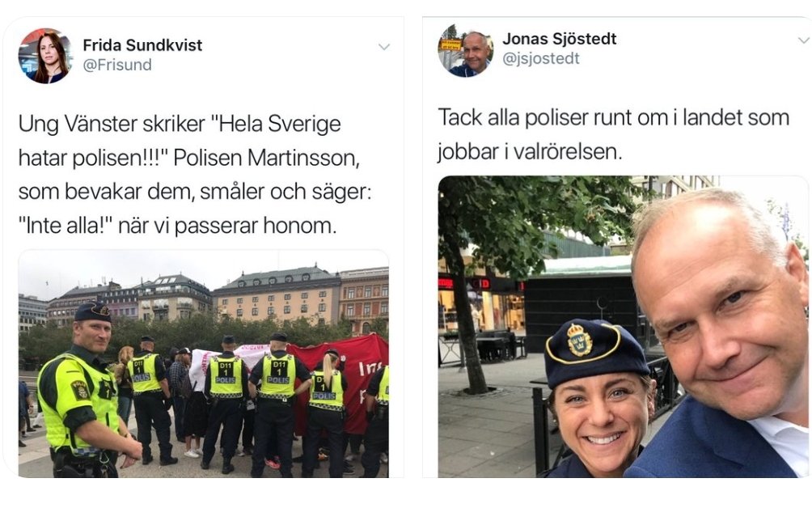Click the @Frisund handle
This screenshot has height=508, width=812.
[117, 65]
